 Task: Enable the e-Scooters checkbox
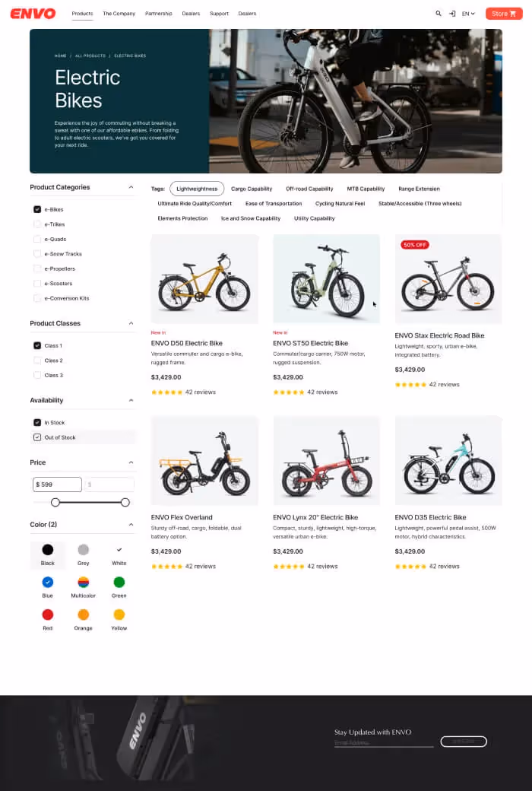[x=37, y=284]
